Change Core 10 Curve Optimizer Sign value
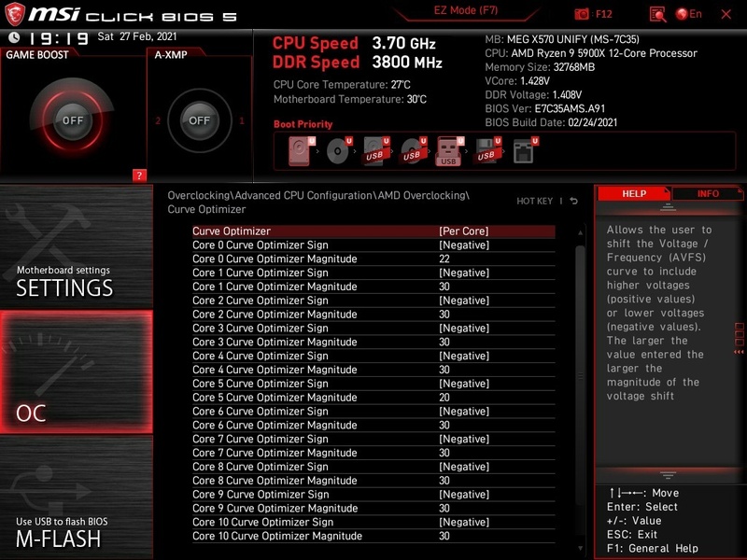This screenshot has height=560, width=747. point(464,522)
